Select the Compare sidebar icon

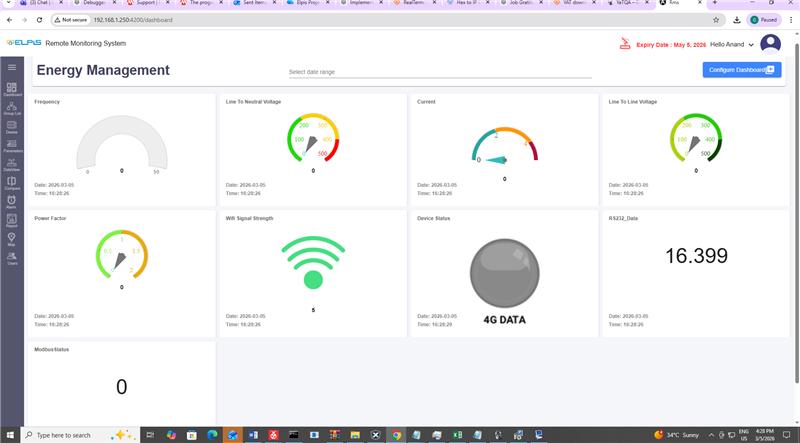[11, 181]
